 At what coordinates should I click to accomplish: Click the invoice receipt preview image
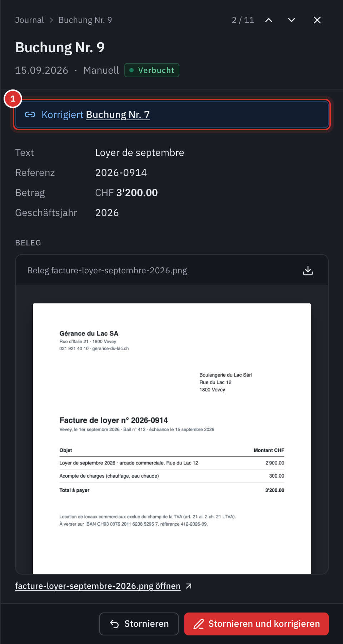[x=172, y=439]
